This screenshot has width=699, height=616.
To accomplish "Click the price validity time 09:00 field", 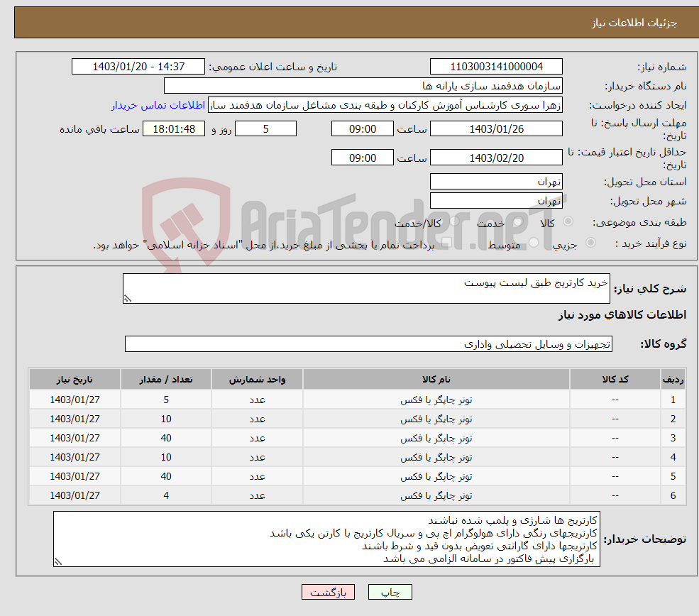I will pyautogui.click(x=363, y=158).
